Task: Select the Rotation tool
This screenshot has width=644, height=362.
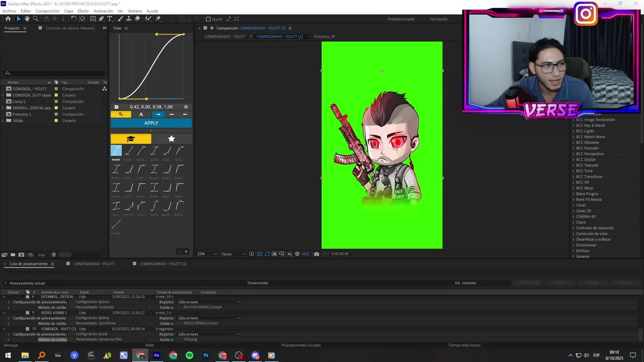Action: [73, 19]
